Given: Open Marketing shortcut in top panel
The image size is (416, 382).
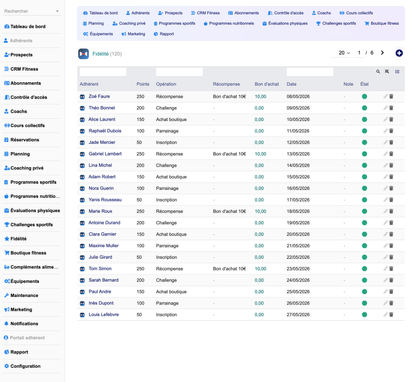Looking at the screenshot, I should pyautogui.click(x=133, y=34).
